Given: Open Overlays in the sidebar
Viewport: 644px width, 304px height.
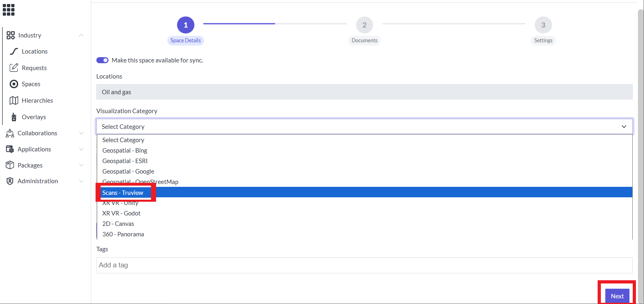Looking at the screenshot, I should pyautogui.click(x=34, y=117).
